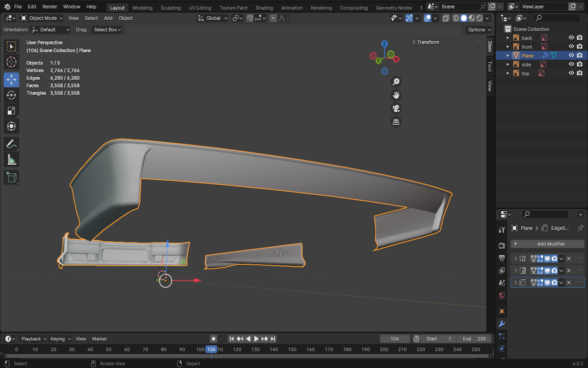This screenshot has height=368, width=588.
Task: Open the Scene properties tab
Action: pyautogui.click(x=502, y=283)
